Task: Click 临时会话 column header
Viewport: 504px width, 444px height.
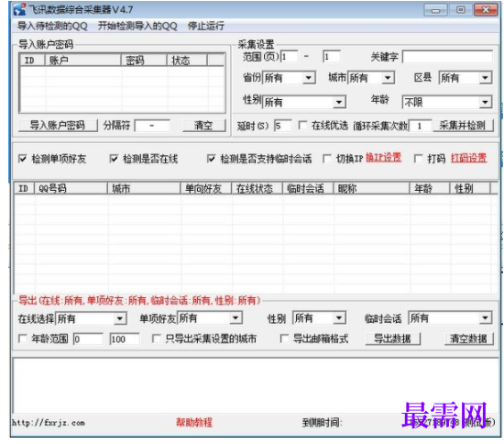Action: coord(308,189)
